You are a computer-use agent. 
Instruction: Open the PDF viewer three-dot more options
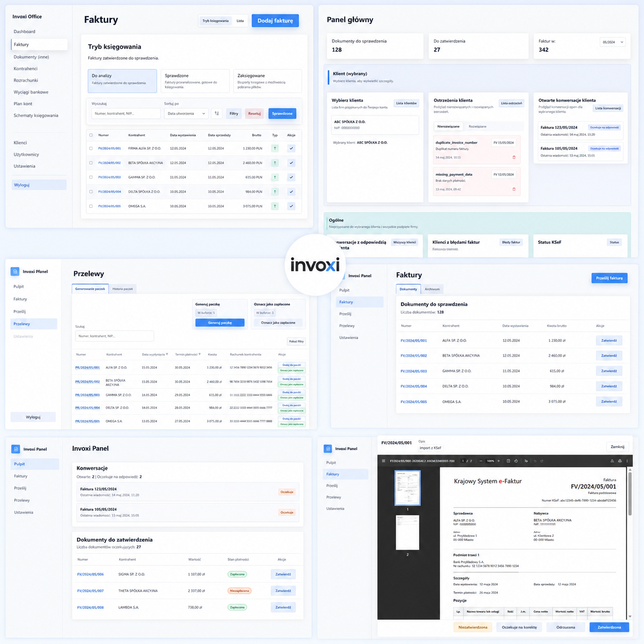pos(627,461)
